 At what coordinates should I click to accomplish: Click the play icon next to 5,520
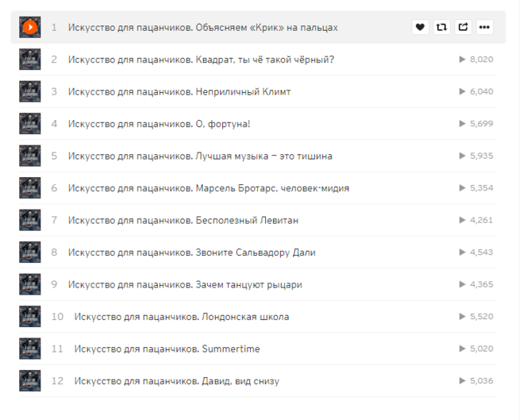[x=463, y=316]
